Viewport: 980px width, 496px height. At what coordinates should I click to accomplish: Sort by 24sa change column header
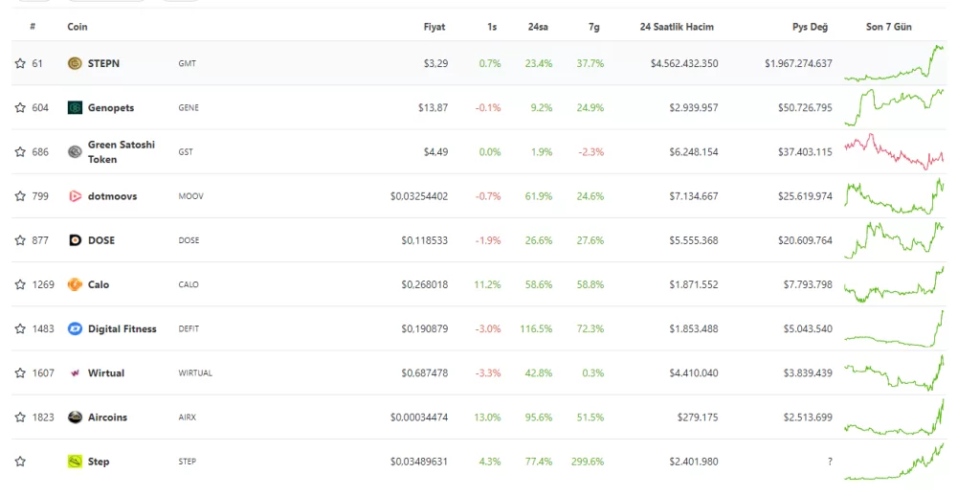coord(537,27)
